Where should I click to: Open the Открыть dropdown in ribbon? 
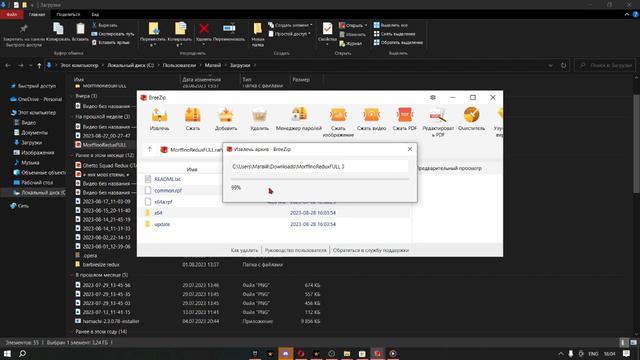pyautogui.click(x=353, y=25)
